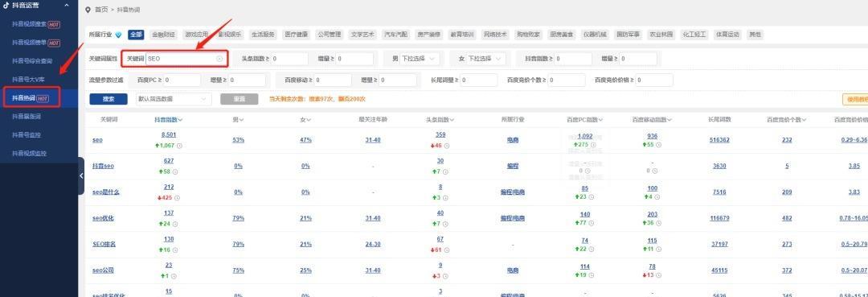Image resolution: width=868 pixels, height=297 pixels.
Task: Open the 默认筛选数据 dropdown
Action: click(174, 99)
